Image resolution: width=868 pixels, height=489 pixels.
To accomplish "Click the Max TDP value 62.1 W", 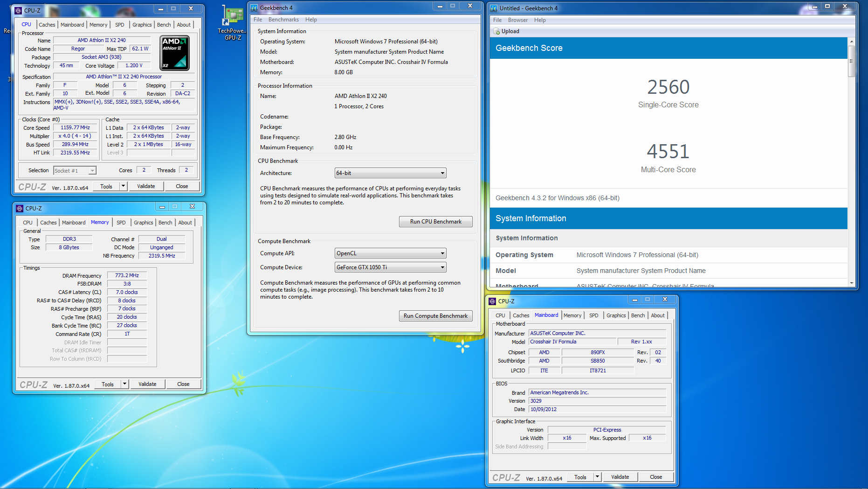I will point(140,49).
